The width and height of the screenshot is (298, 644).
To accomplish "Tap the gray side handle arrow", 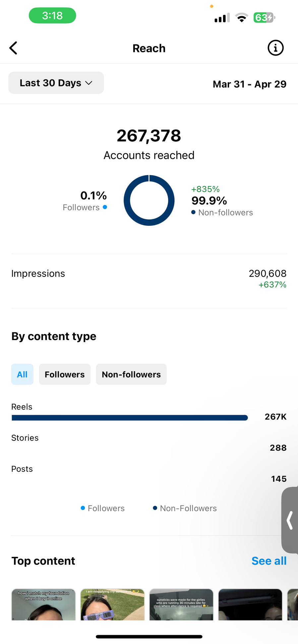I will click(x=290, y=520).
